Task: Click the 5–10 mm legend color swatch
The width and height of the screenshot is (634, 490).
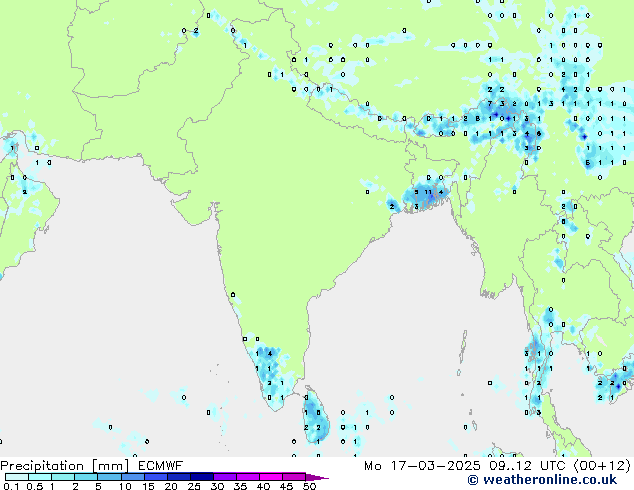Action: coord(110,477)
